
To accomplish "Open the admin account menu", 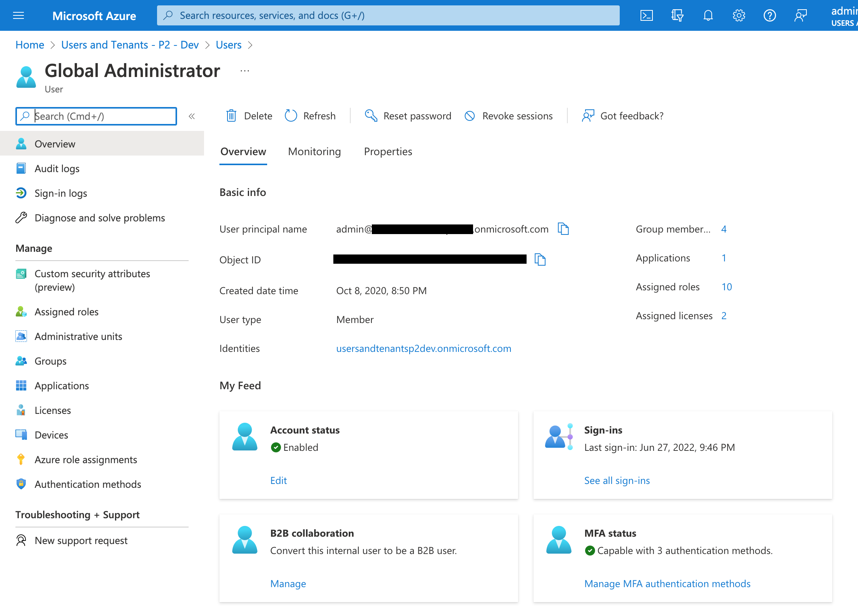I will tap(844, 16).
